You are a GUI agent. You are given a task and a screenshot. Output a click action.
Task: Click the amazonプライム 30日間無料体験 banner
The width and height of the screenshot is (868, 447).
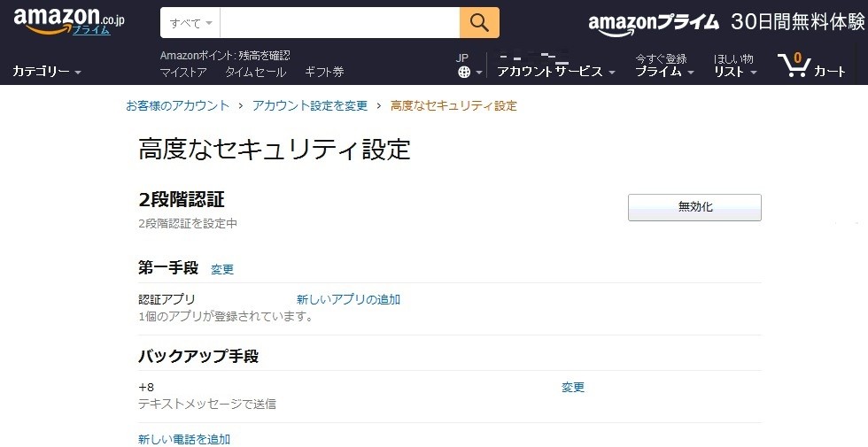click(726, 23)
